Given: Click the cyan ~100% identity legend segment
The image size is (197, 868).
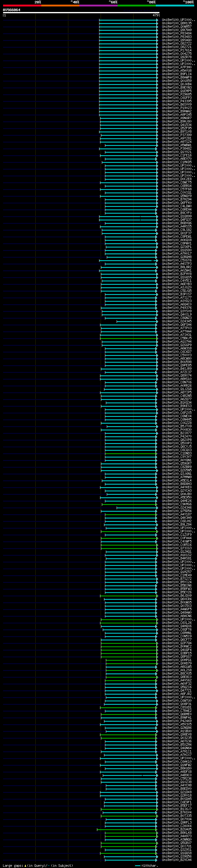Looking at the screenshot, I should coord(175,6).
